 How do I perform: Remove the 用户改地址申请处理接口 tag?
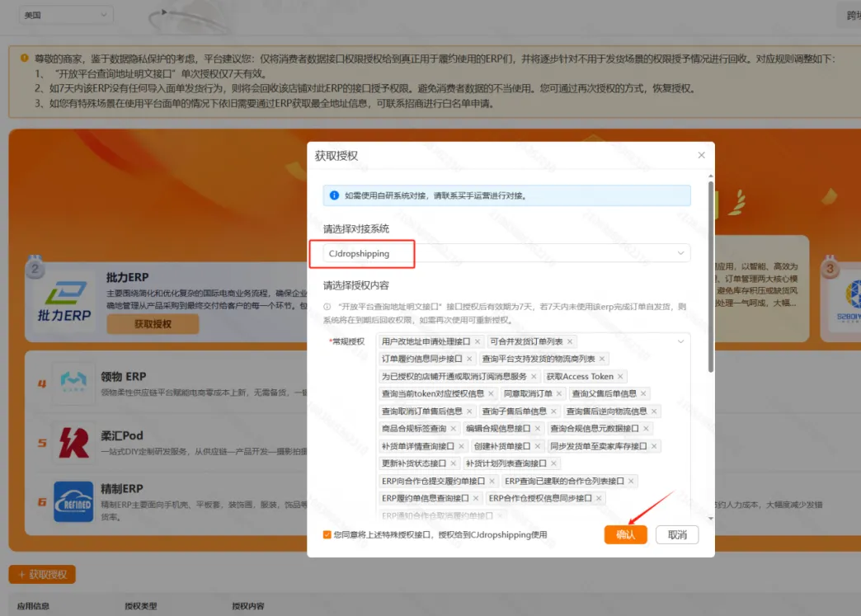(478, 341)
